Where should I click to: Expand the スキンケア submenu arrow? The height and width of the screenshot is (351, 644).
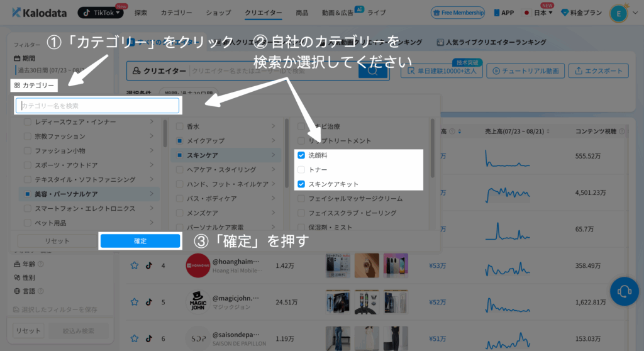tap(273, 155)
